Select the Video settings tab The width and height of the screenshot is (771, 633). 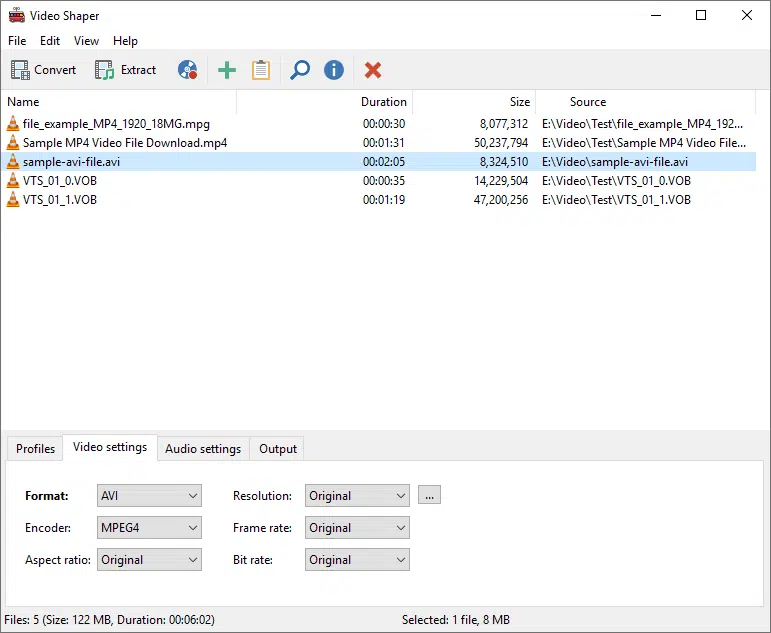(x=110, y=447)
